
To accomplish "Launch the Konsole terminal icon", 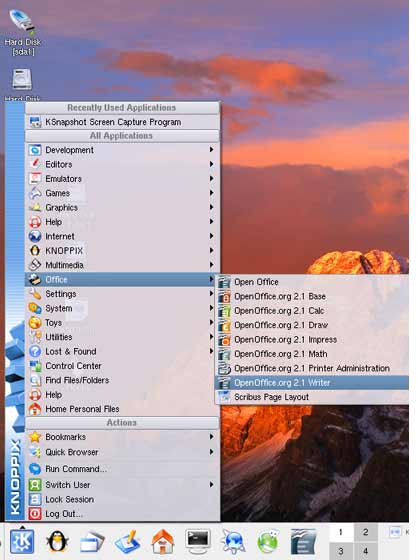I will [198, 541].
